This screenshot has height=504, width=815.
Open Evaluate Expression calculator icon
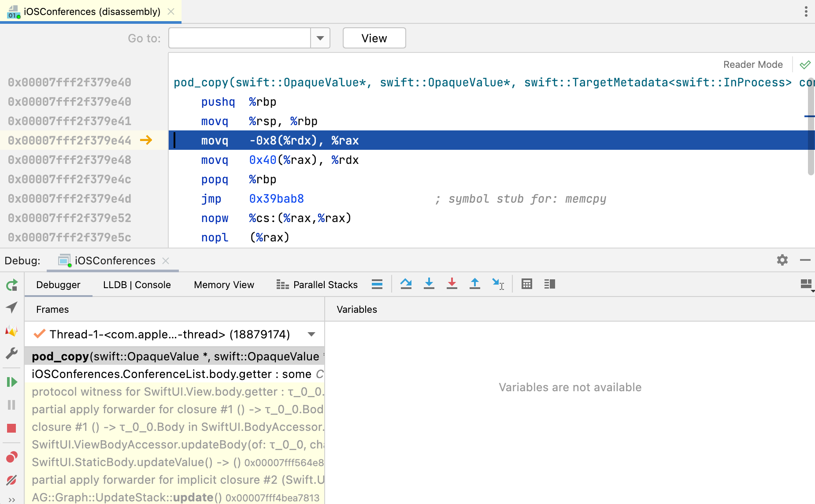tap(526, 284)
